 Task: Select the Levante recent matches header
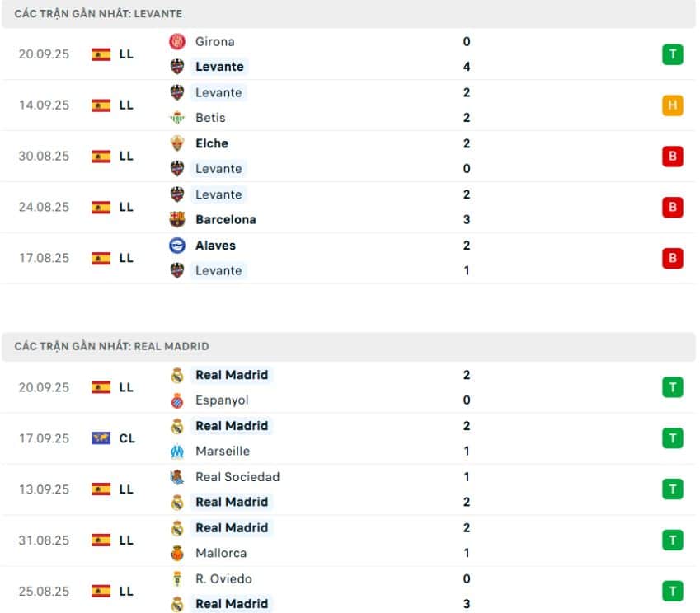click(x=98, y=14)
